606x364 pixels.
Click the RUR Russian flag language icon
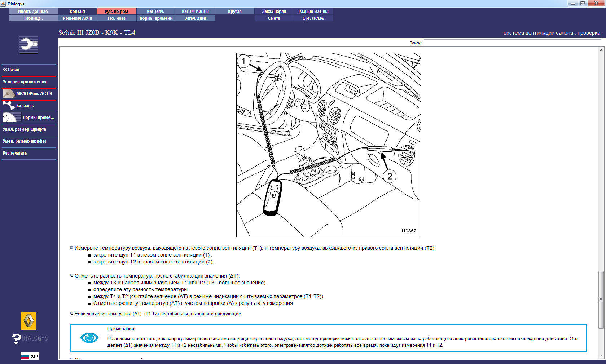[30, 356]
